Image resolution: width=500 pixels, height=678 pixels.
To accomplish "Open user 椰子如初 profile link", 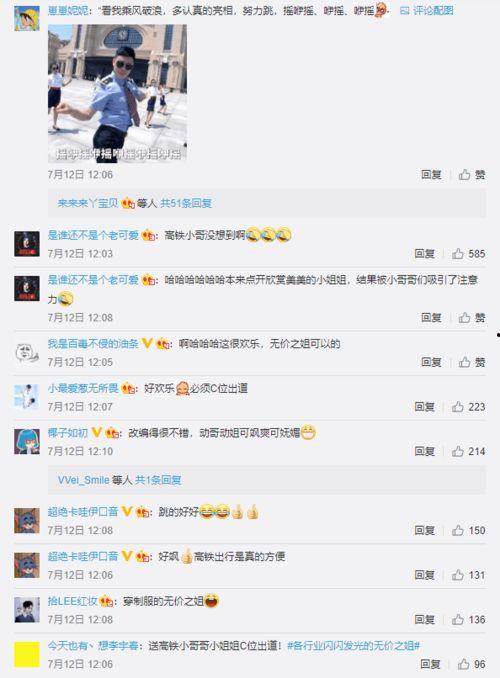I will point(68,432).
